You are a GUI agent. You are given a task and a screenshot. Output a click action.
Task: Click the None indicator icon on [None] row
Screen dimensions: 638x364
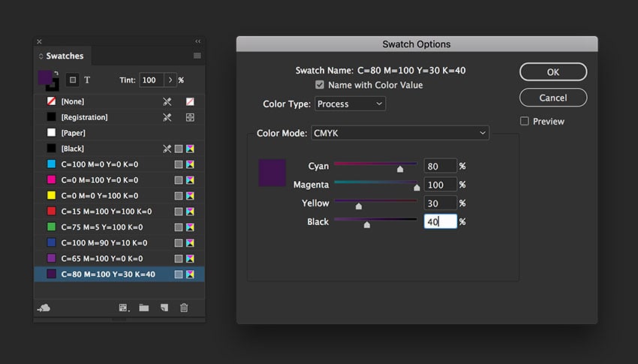point(190,101)
